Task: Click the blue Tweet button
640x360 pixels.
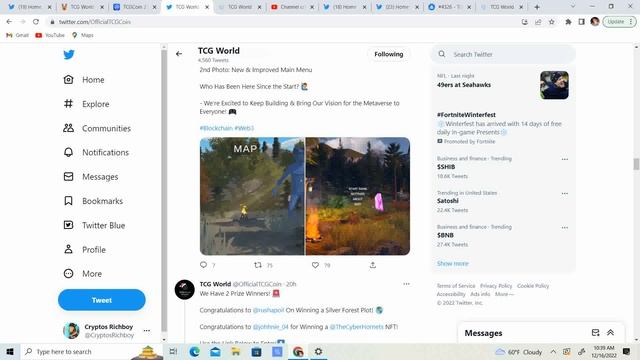Action: click(x=102, y=300)
